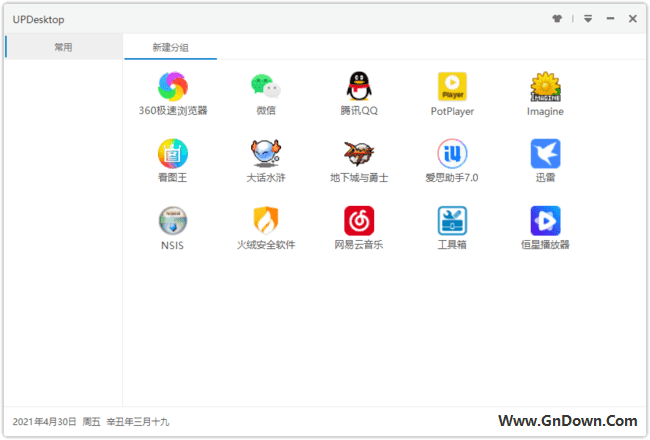Open the 工具箱 toolbox icon
650x440 pixels.
click(452, 220)
